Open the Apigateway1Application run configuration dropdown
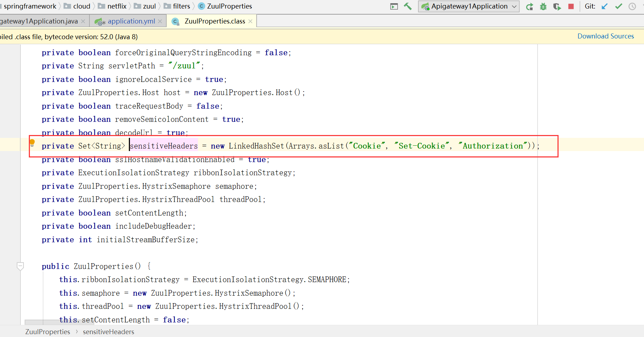Image resolution: width=644 pixels, height=337 pixels. point(469,6)
